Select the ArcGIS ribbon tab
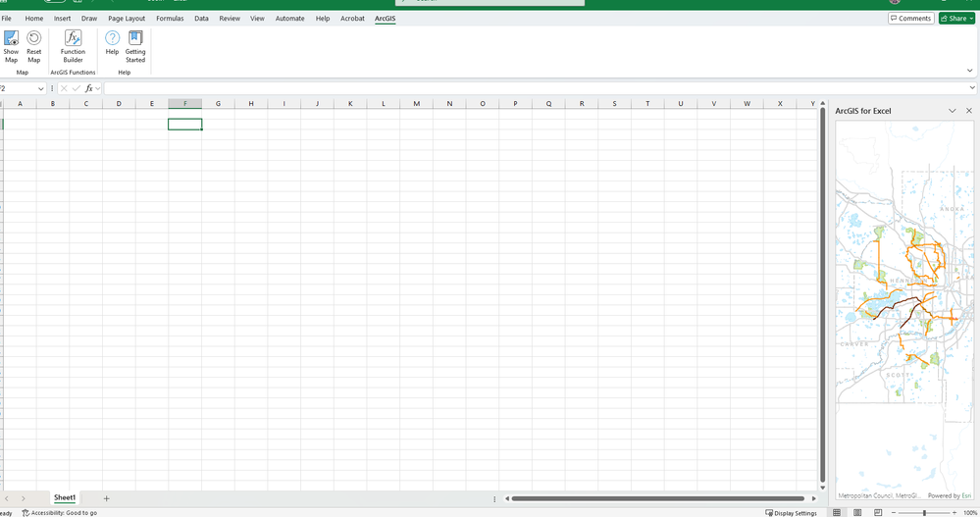 pyautogui.click(x=385, y=18)
